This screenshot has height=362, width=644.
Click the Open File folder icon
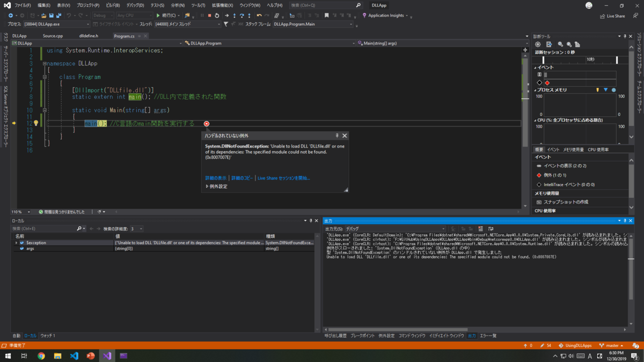coord(43,15)
